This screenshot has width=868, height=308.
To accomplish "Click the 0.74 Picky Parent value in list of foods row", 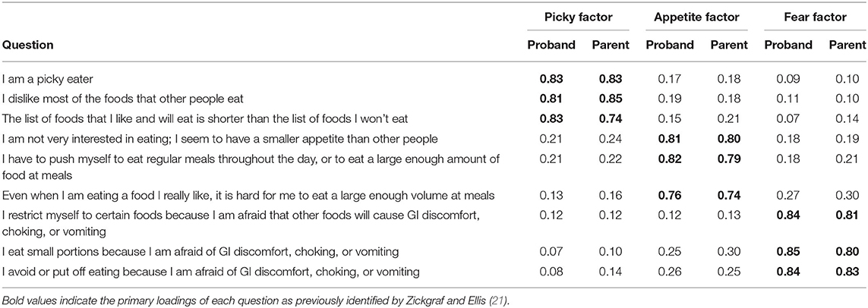I will (610, 118).
